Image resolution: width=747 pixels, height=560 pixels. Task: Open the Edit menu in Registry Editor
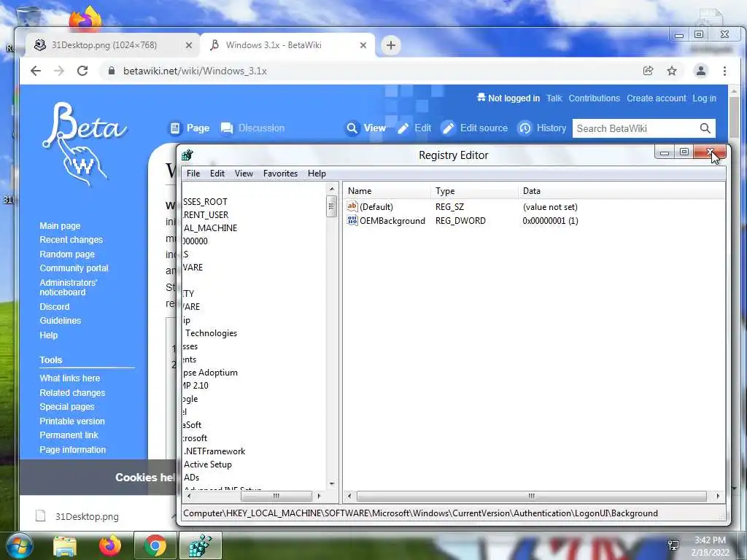tap(217, 174)
